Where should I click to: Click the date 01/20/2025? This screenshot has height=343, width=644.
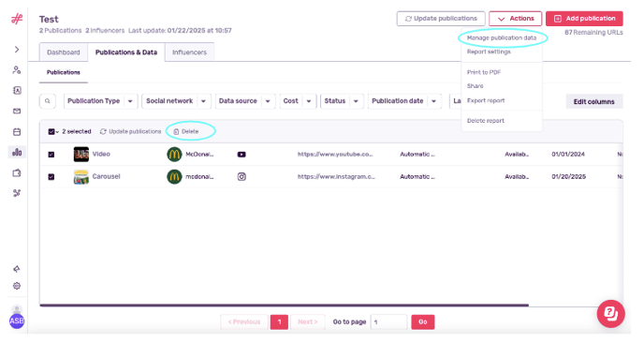pyautogui.click(x=569, y=177)
